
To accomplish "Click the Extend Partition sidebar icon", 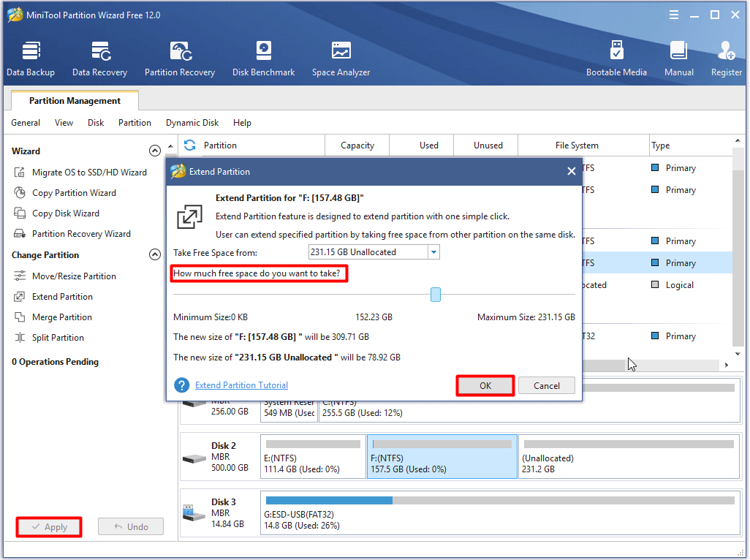I will [20, 297].
